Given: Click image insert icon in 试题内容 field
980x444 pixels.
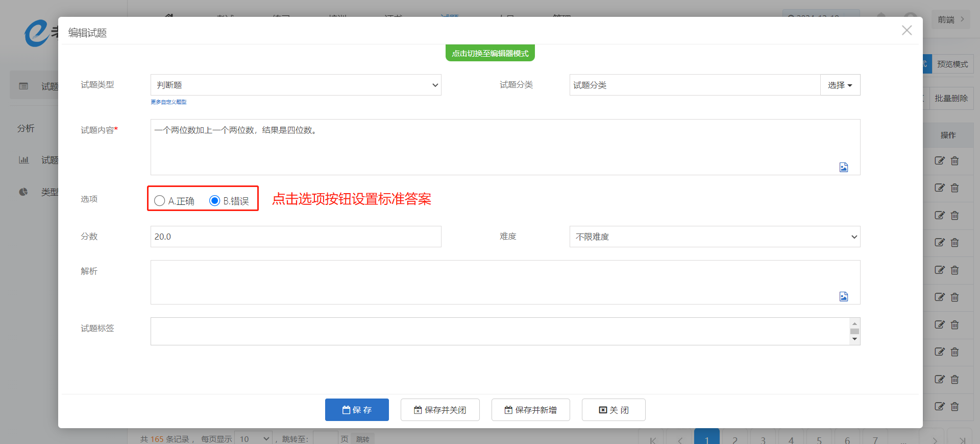Looking at the screenshot, I should (843, 167).
